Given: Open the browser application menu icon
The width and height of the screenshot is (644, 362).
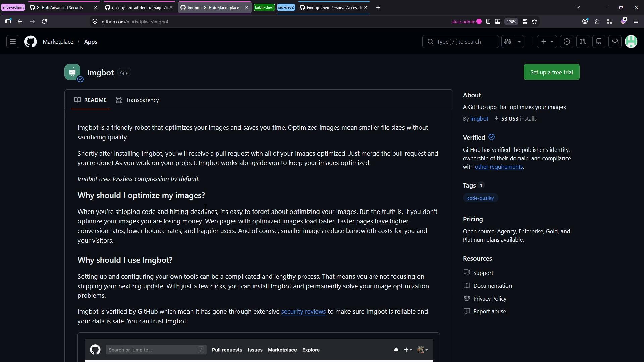Looking at the screenshot, I should click(x=636, y=22).
